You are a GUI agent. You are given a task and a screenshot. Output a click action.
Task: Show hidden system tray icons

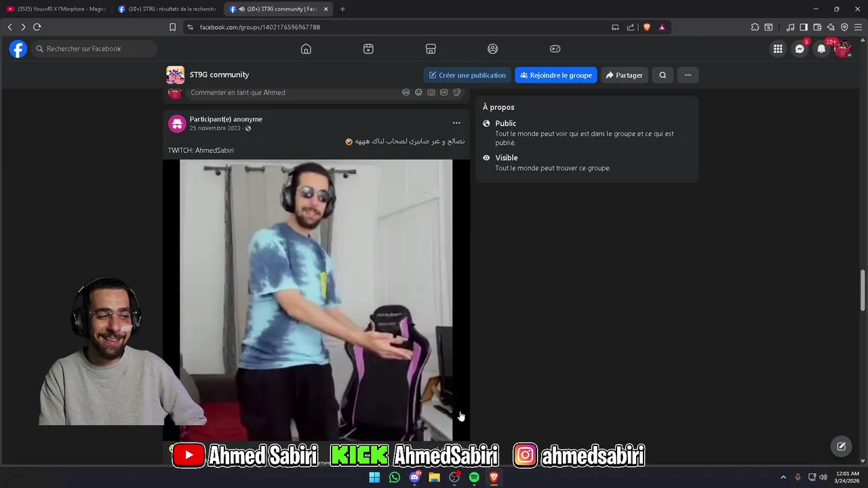783,477
